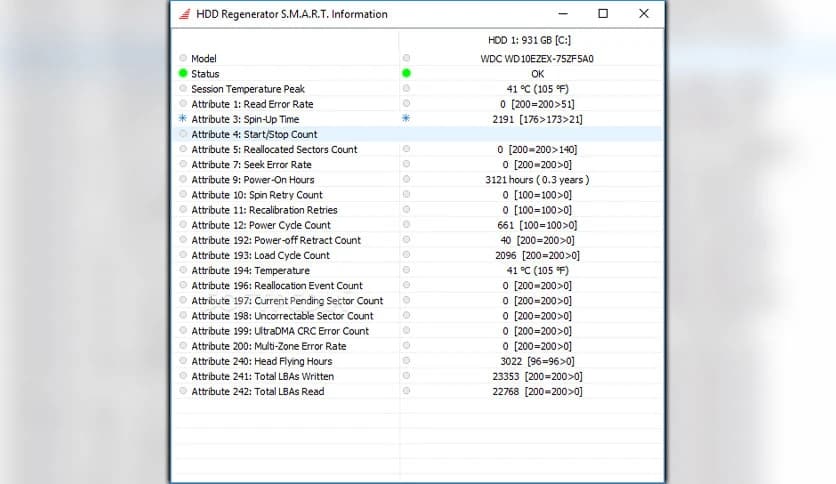Click the OK status value
Image resolution: width=836 pixels, height=484 pixels.
tap(537, 74)
